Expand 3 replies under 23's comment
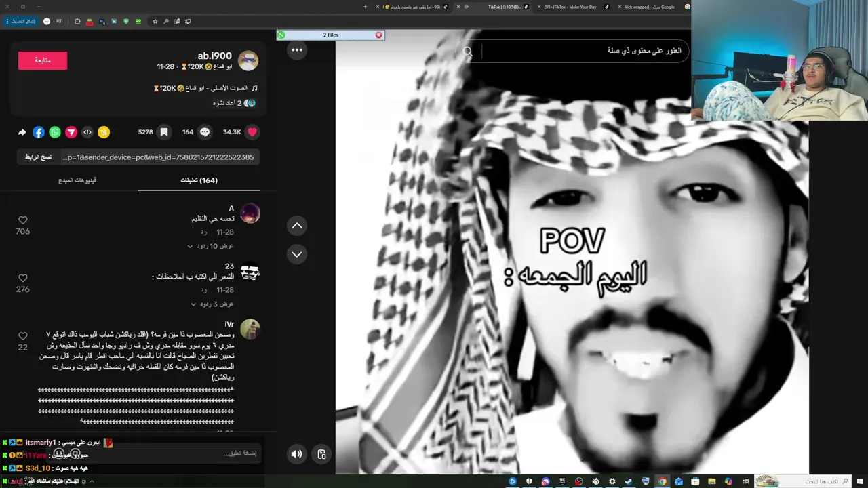Screen dimensions: 868x488 [212, 304]
